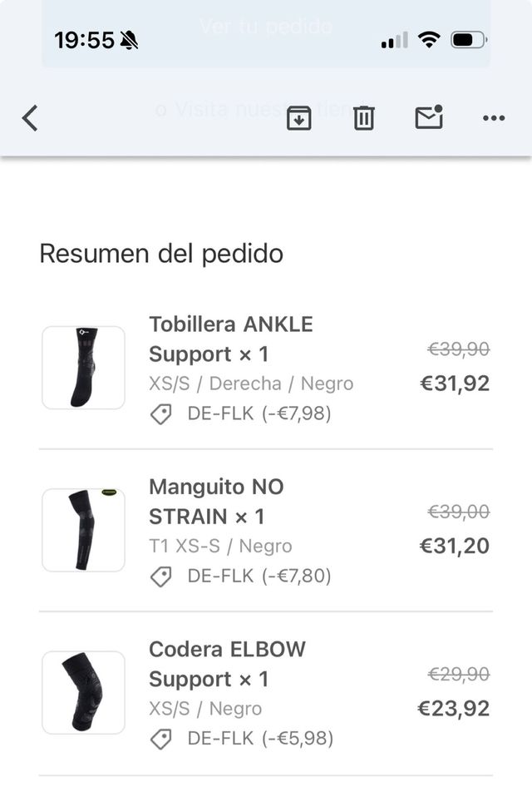Open Manguito NO STRAIN product thumbnail

tap(83, 530)
